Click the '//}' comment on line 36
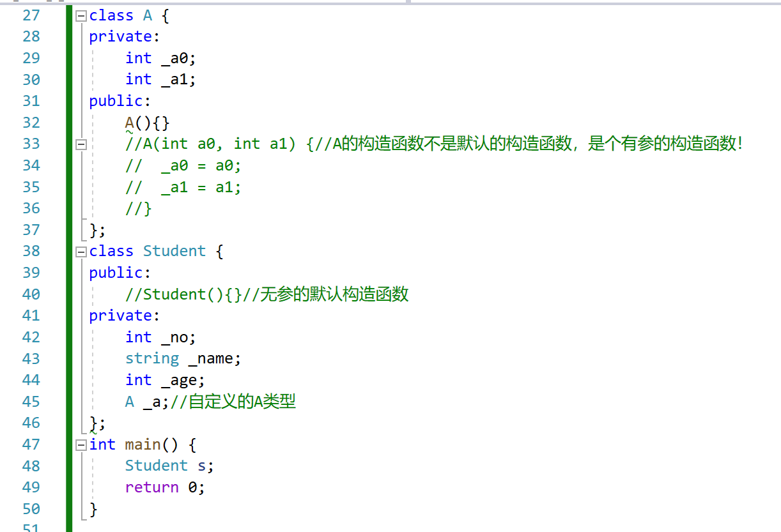The image size is (781, 532). pos(139,208)
